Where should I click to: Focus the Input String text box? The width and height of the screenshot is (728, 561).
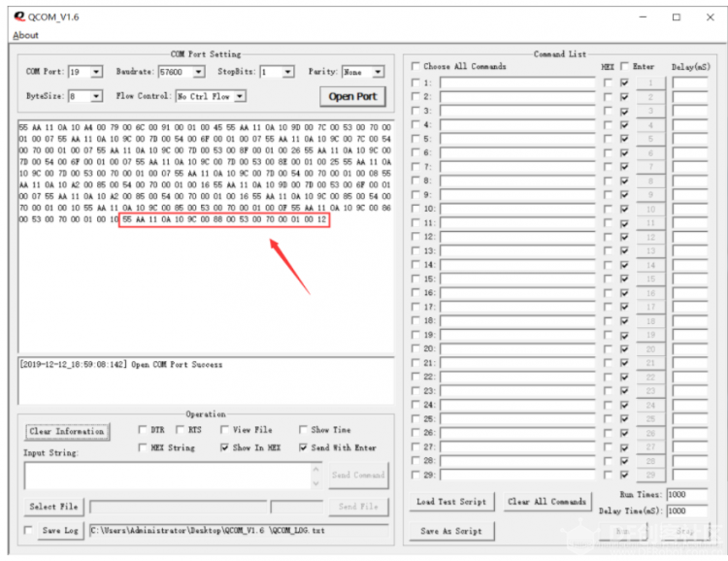tap(169, 476)
